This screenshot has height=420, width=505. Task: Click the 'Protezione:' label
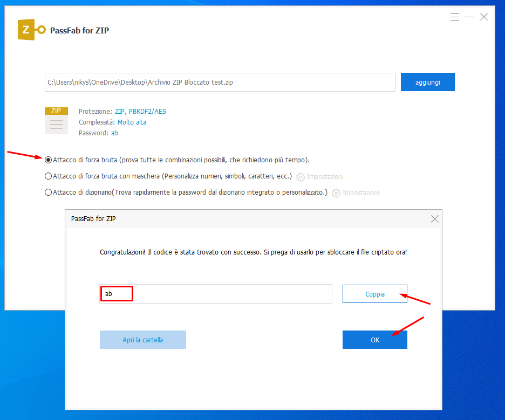pos(95,112)
